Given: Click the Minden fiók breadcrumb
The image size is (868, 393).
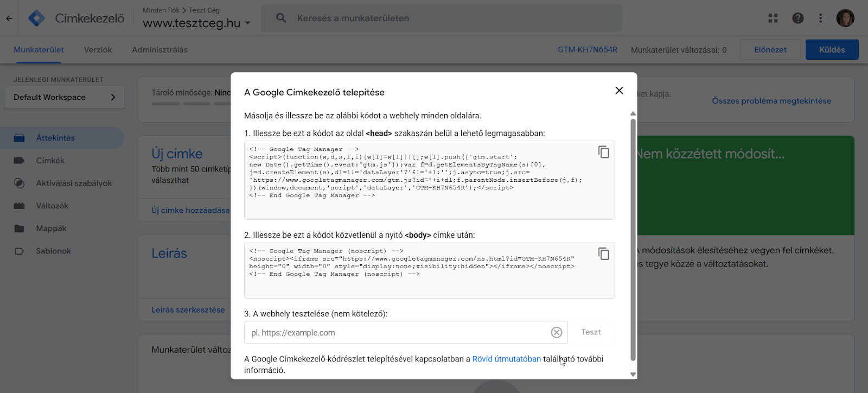Looking at the screenshot, I should 161,10.
